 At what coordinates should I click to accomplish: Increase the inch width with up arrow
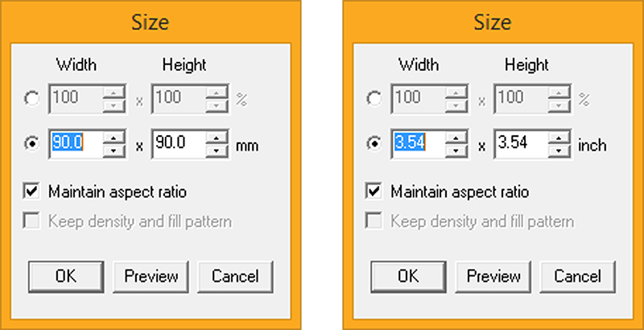click(457, 139)
